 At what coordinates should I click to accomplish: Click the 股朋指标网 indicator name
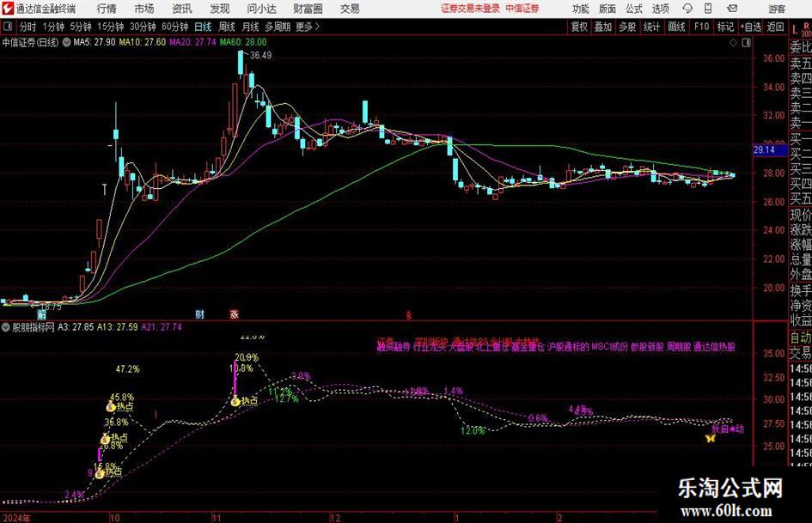(34, 327)
